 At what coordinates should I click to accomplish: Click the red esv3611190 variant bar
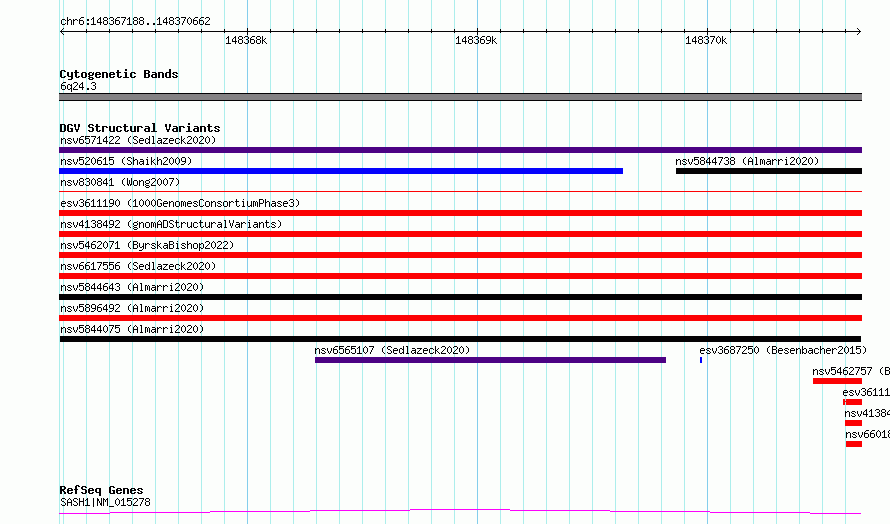point(460,213)
